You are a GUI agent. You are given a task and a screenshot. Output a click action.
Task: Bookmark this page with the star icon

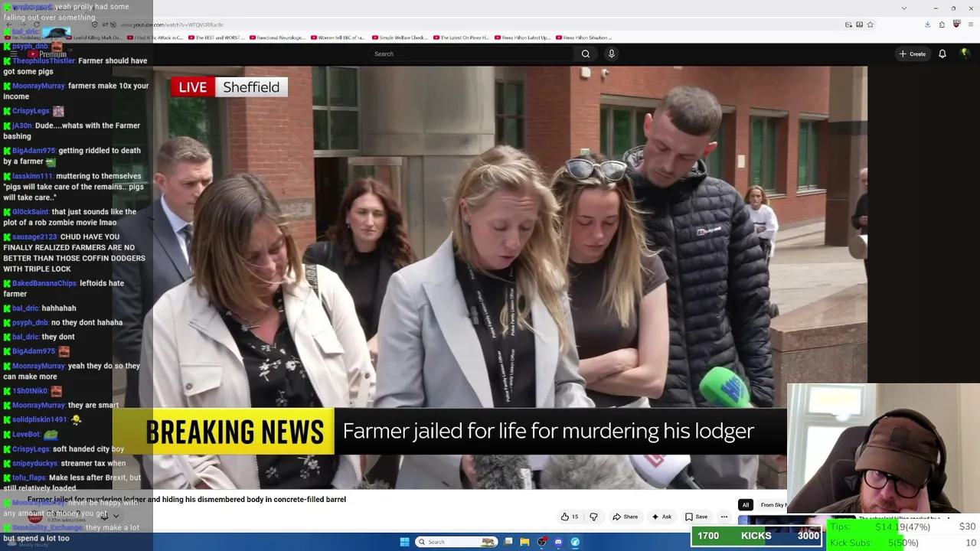[870, 24]
